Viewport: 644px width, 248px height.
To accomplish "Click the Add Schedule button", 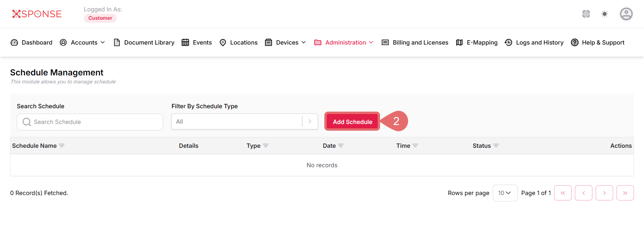I will tap(352, 122).
